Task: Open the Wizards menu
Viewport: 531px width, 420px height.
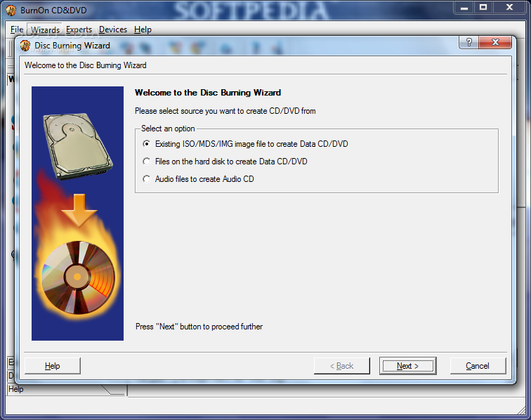Action: click(x=45, y=29)
